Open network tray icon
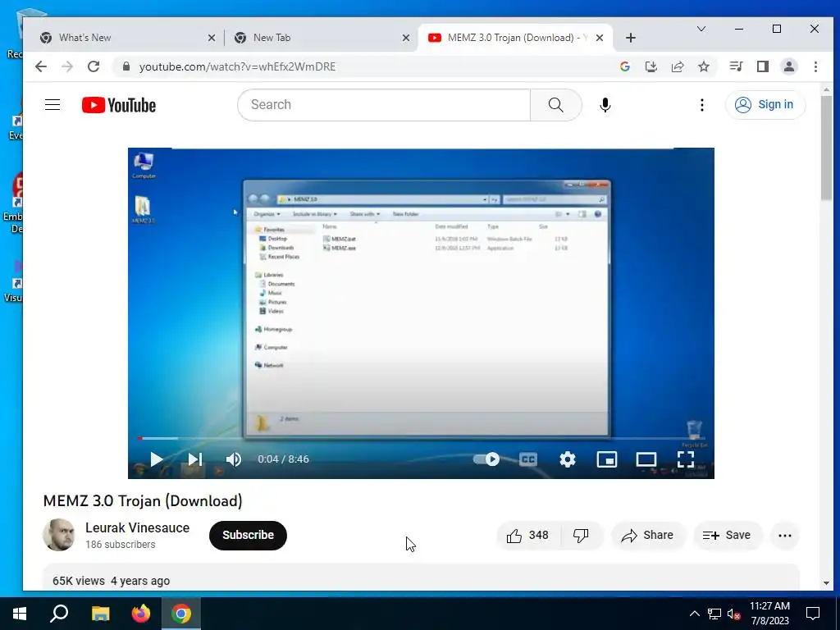Viewport: 840px width, 630px height. (714, 614)
